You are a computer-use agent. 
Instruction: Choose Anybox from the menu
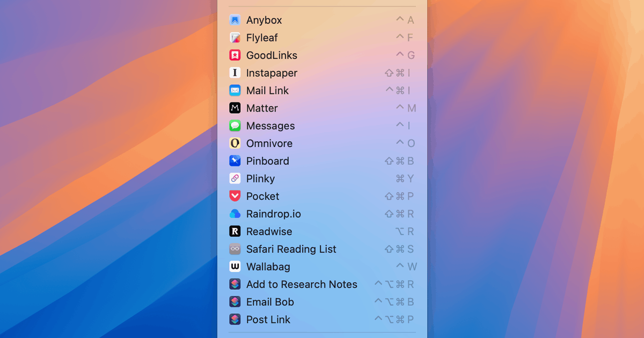click(322, 20)
